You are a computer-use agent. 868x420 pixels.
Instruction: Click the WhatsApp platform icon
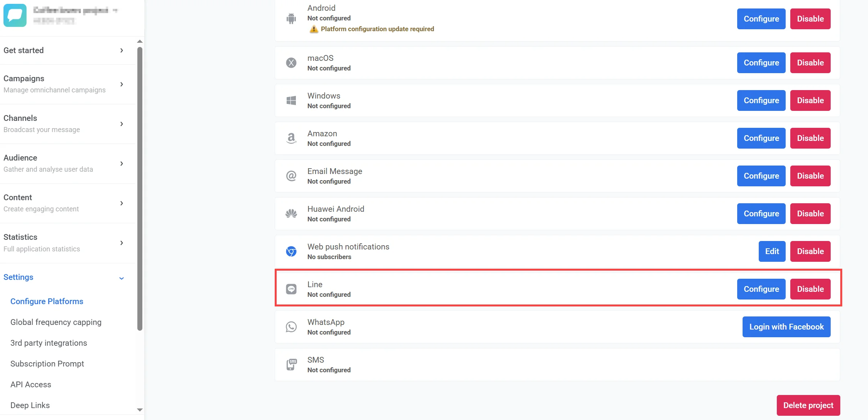(291, 327)
